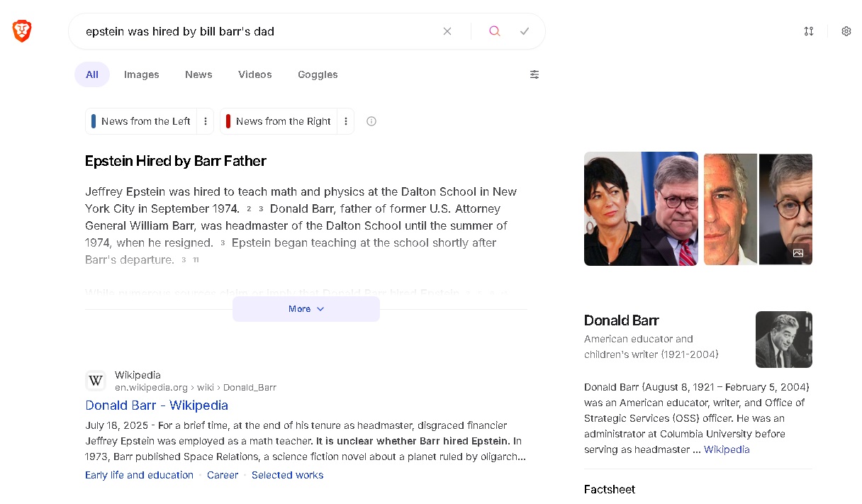The height and width of the screenshot is (504, 862).
Task: Open the Epstein and Barr photo thumbnail
Action: pos(758,209)
